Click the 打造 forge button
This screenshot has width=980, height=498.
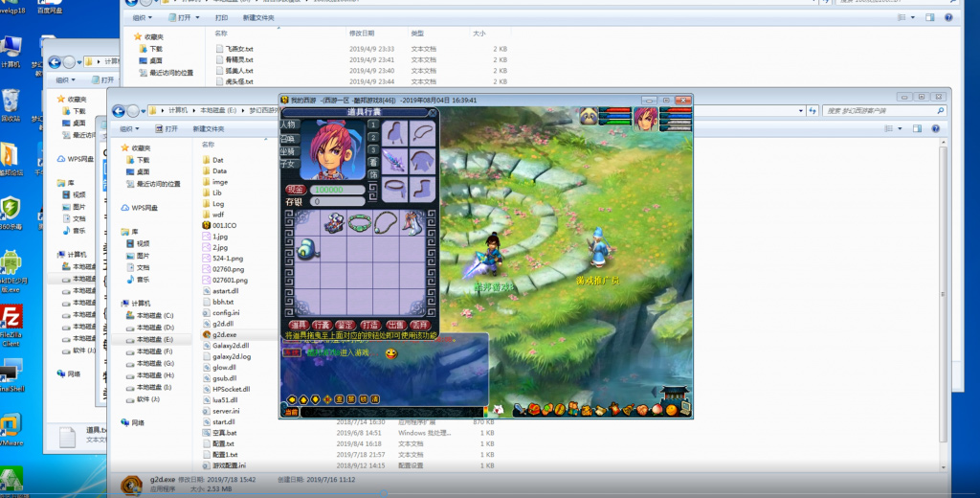370,326
